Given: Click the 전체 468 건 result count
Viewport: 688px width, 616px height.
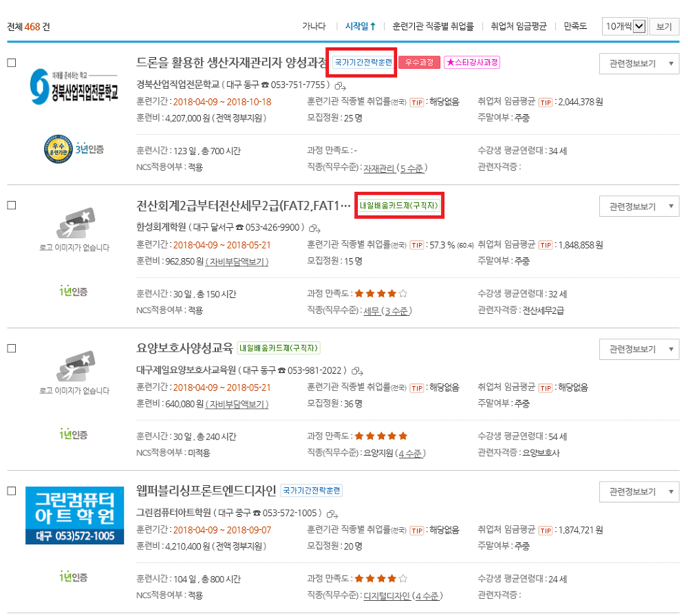Looking at the screenshot, I should (28, 27).
